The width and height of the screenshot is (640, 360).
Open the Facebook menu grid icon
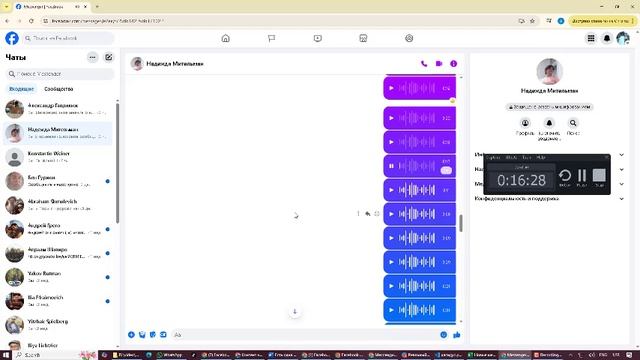coord(591,38)
